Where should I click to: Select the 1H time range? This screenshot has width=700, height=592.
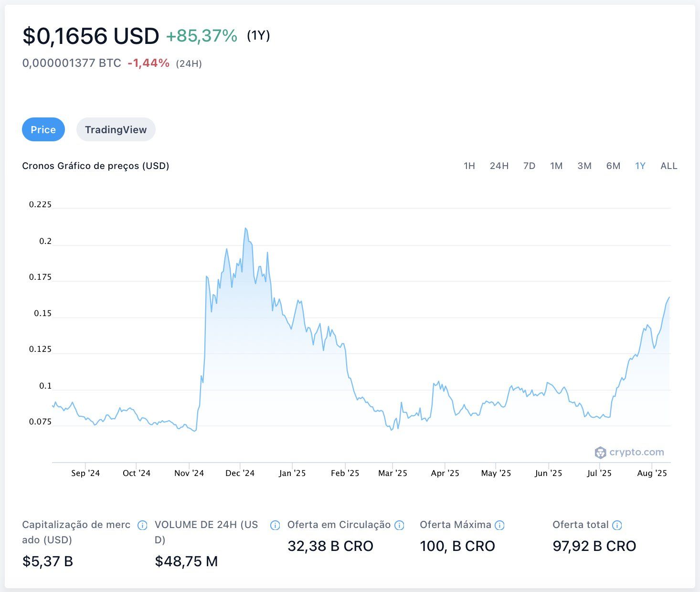pyautogui.click(x=469, y=166)
